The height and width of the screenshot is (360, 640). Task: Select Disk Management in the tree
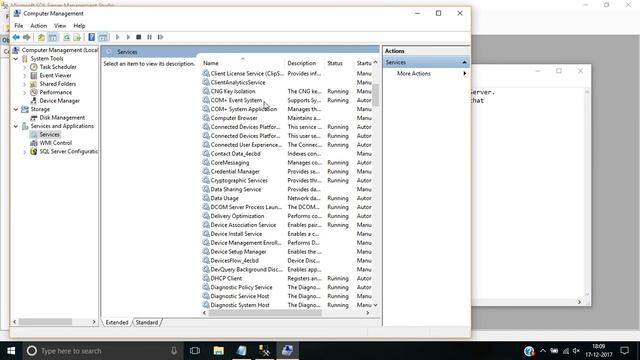pyautogui.click(x=62, y=118)
